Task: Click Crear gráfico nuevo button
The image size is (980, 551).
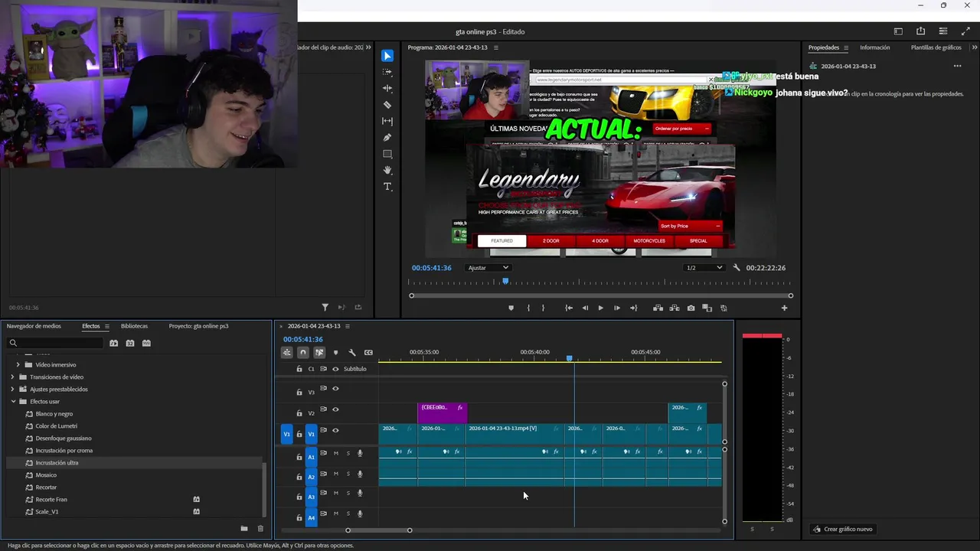Action: [x=842, y=529]
